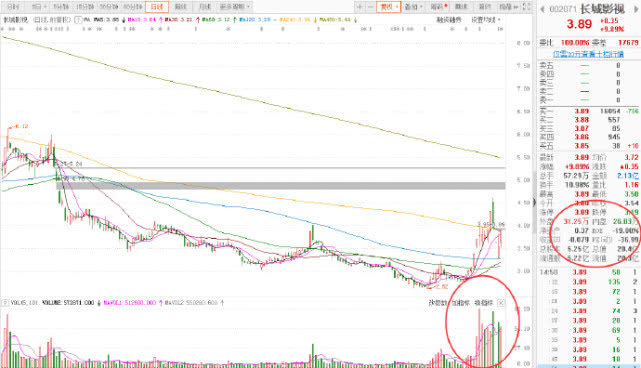Switch to the 日线 daily tab

click(x=157, y=7)
